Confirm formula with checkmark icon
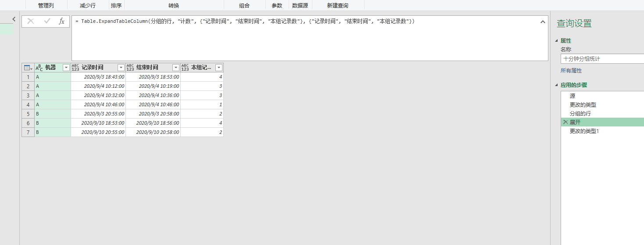 [47, 21]
